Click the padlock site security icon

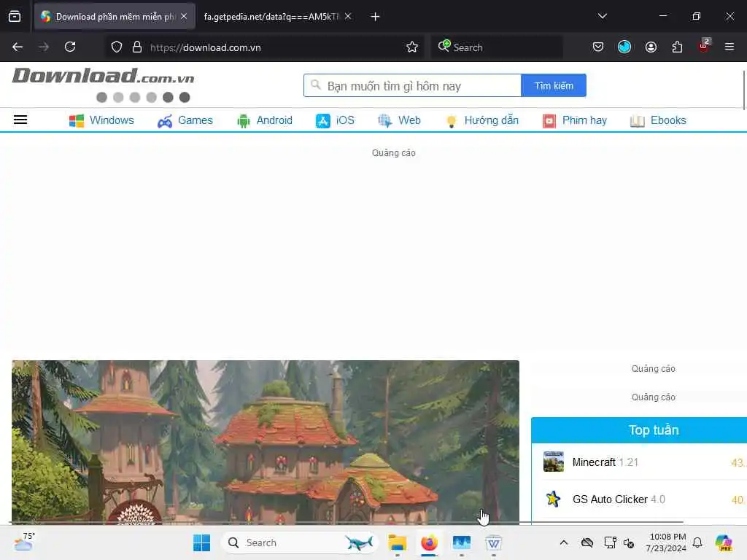click(137, 47)
